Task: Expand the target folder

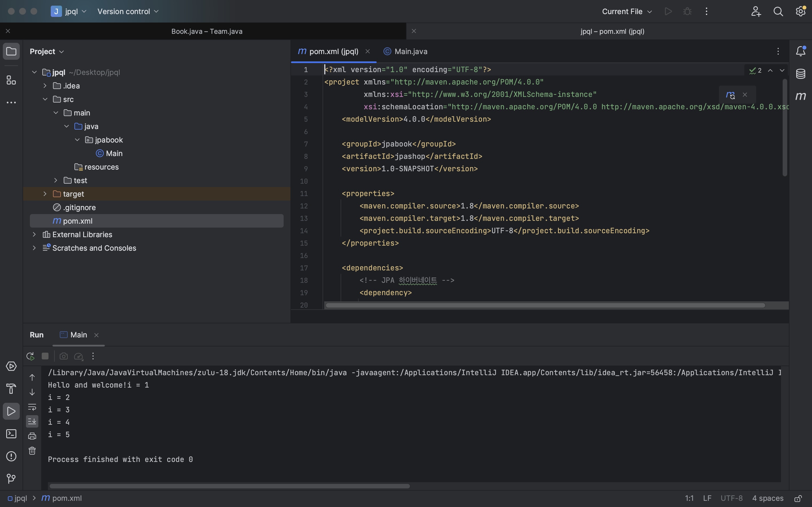Action: pyautogui.click(x=45, y=194)
